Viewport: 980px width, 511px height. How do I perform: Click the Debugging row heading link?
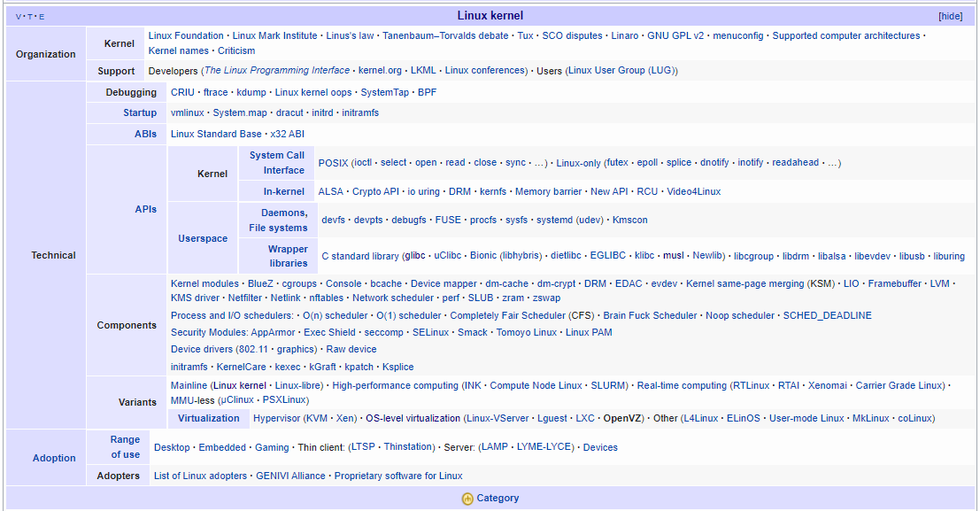coord(131,93)
